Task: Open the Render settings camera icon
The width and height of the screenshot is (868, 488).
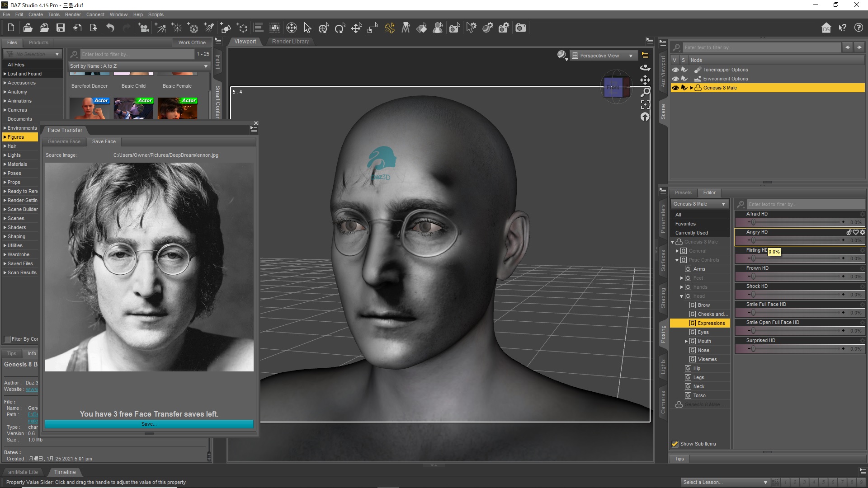Action: point(504,28)
